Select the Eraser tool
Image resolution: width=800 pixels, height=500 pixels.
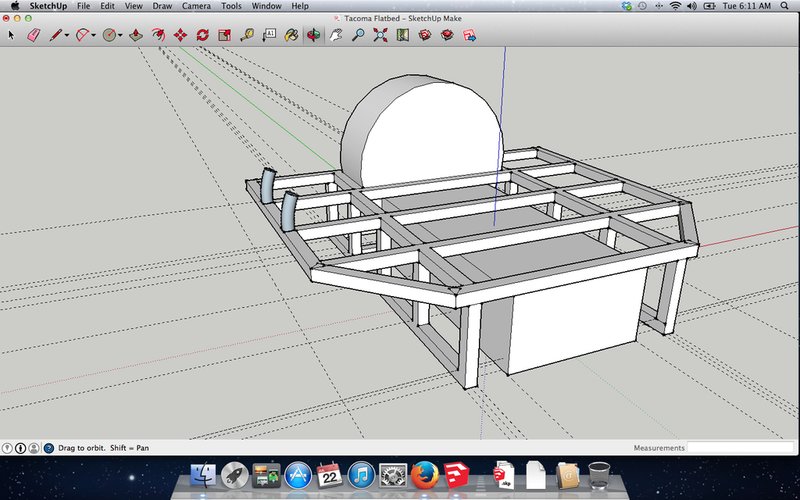coord(34,35)
